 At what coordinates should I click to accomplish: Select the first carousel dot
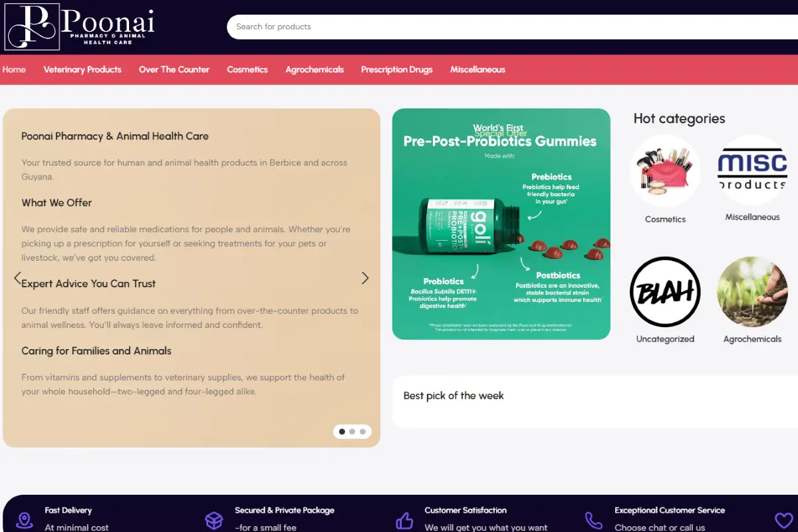342,432
